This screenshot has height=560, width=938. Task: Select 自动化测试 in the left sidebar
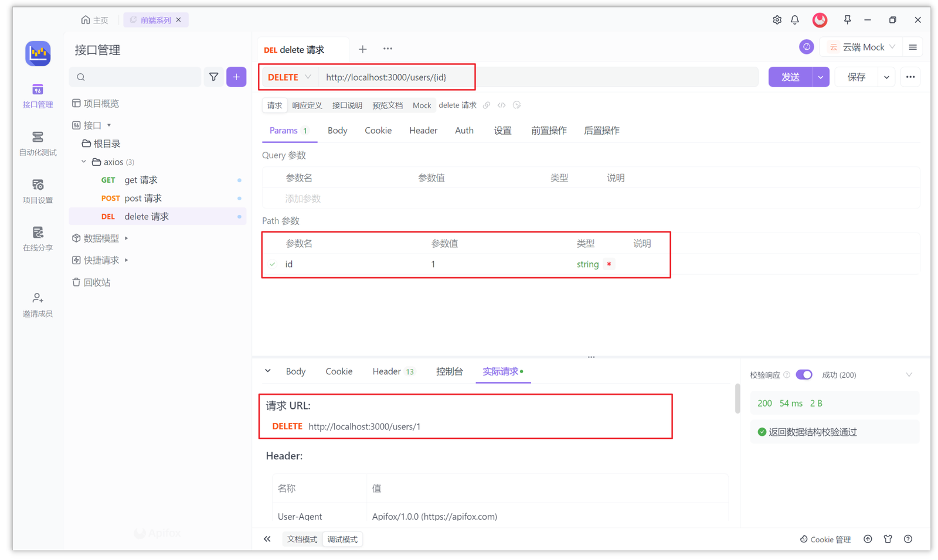[x=38, y=144]
